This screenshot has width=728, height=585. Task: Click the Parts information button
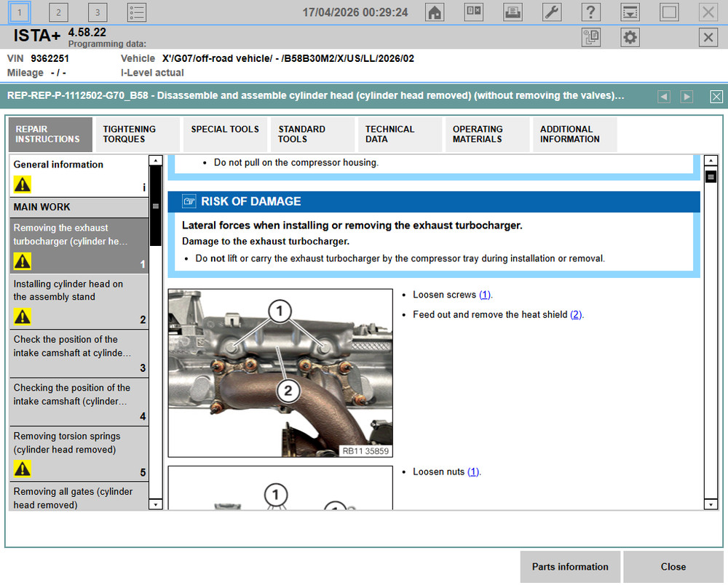[x=570, y=567]
